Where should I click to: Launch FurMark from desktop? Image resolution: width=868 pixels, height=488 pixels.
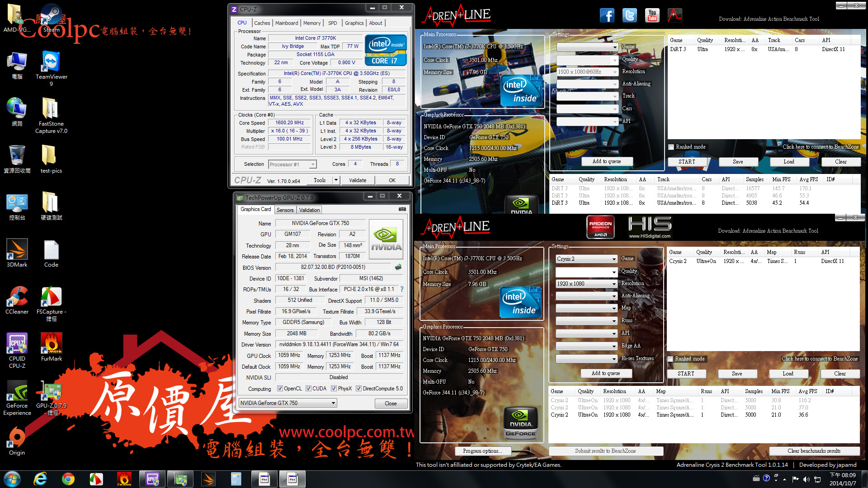pyautogui.click(x=51, y=347)
